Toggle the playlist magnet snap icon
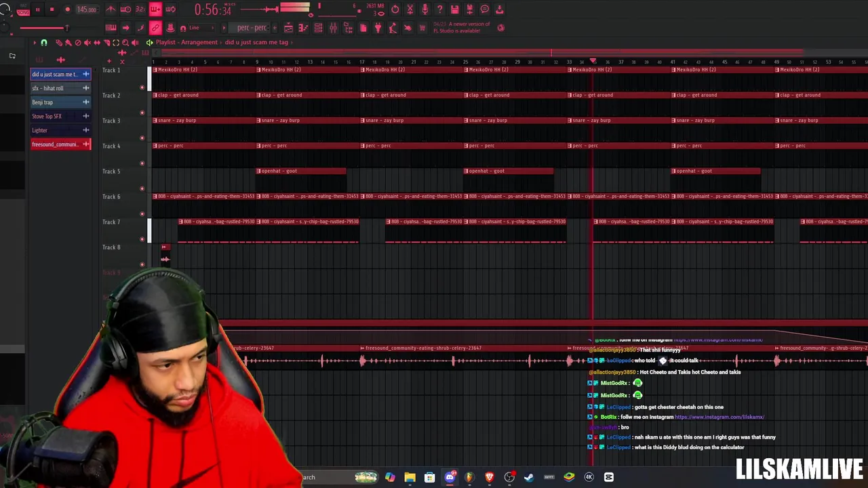 (x=44, y=43)
